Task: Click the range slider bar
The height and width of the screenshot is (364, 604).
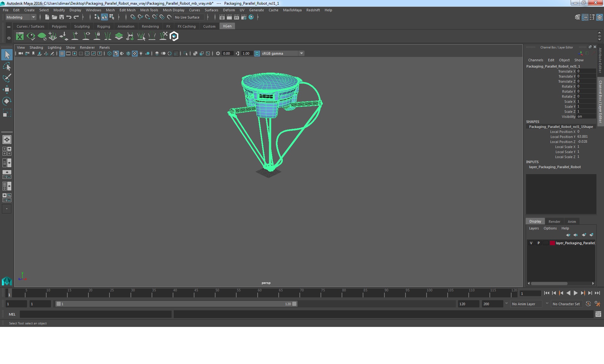Action: [176, 304]
